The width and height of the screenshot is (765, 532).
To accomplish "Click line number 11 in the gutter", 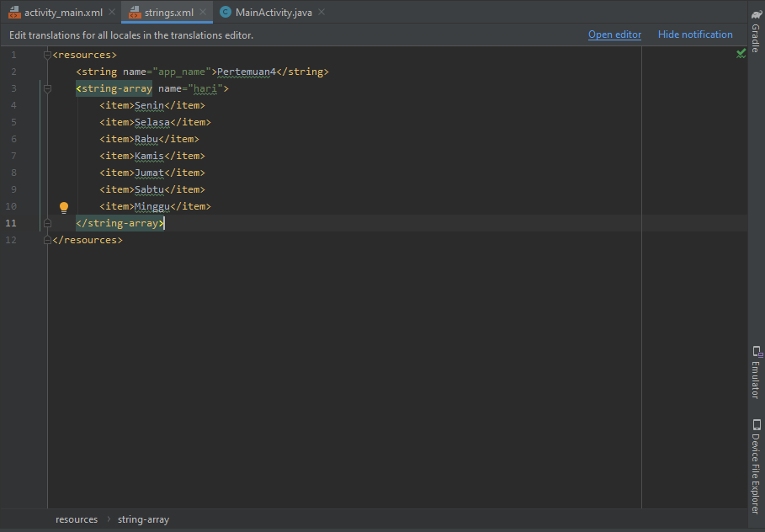I will [11, 223].
